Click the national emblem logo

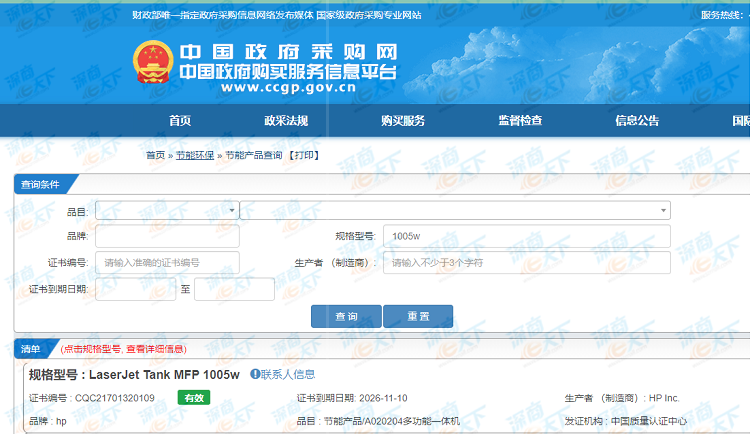pyautogui.click(x=153, y=62)
